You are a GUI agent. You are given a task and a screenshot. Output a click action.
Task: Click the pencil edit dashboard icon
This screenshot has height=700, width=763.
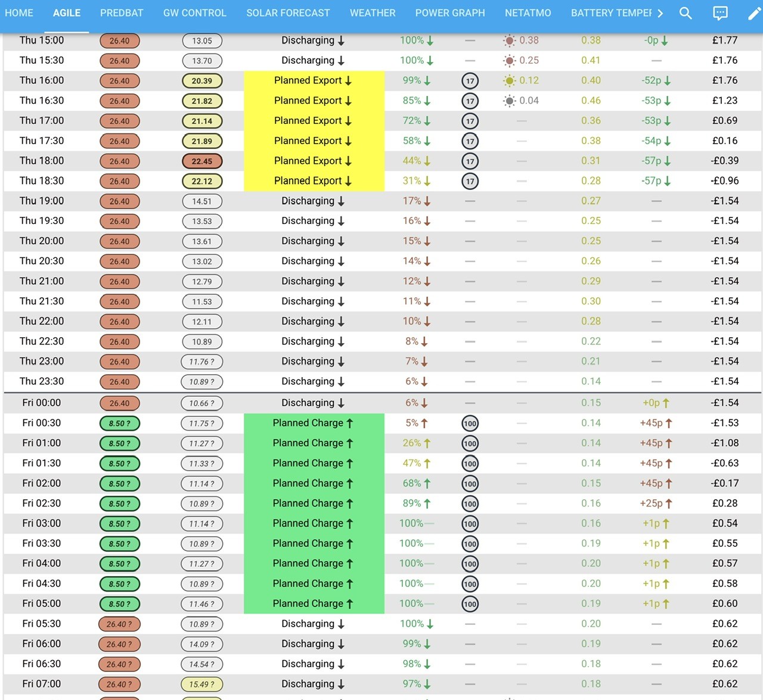coord(755,13)
